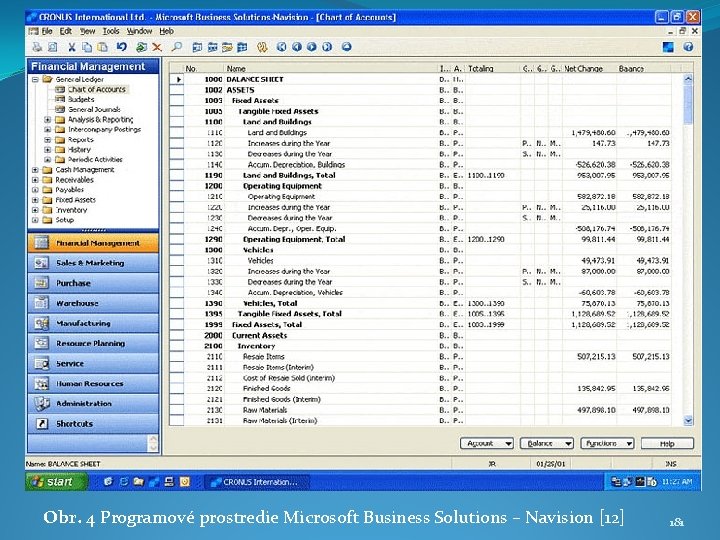Screen dimensions: 720x540
Task: Open the Administration module
Action: tap(93, 404)
